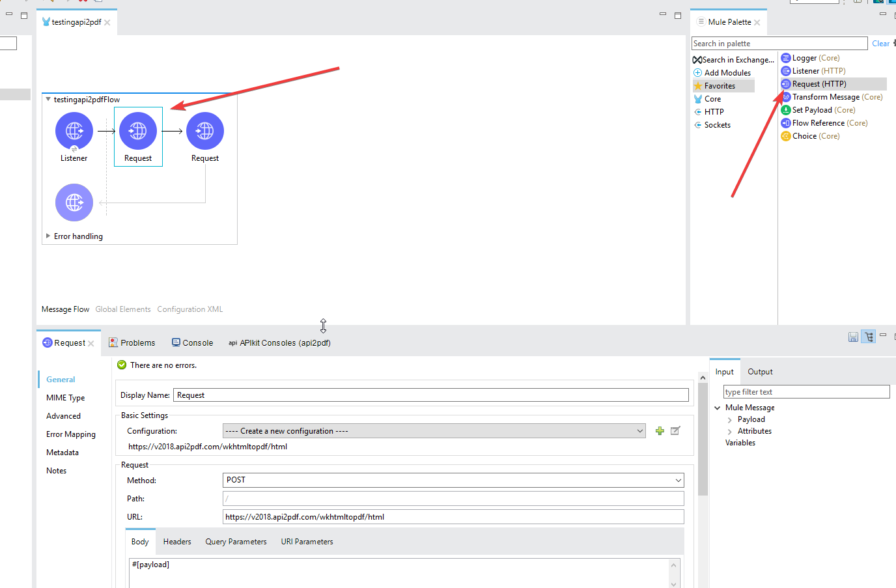896x588 pixels.
Task: Select Flow Reference (Core) in palette
Action: (824, 123)
